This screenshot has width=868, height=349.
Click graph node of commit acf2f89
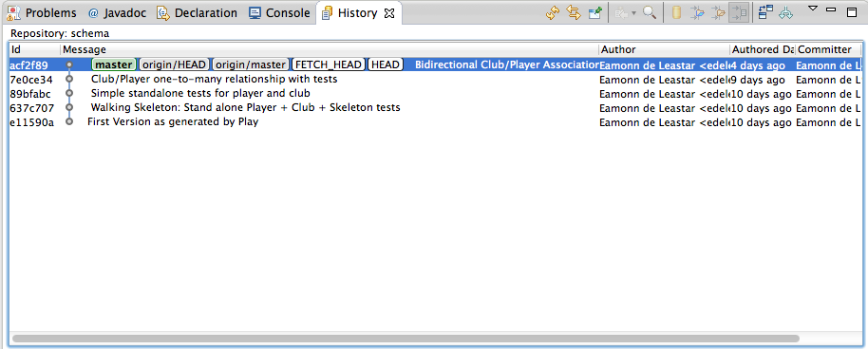(69, 64)
